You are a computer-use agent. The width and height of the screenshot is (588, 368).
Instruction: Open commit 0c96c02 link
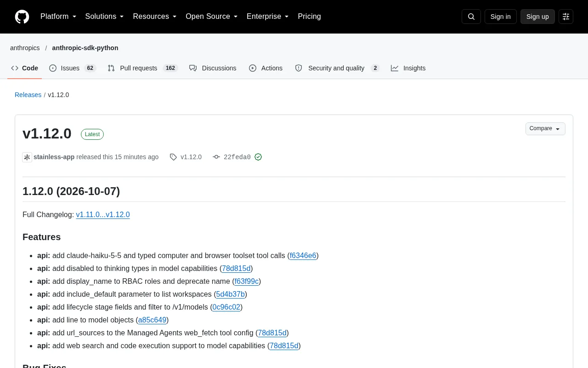coord(226,307)
